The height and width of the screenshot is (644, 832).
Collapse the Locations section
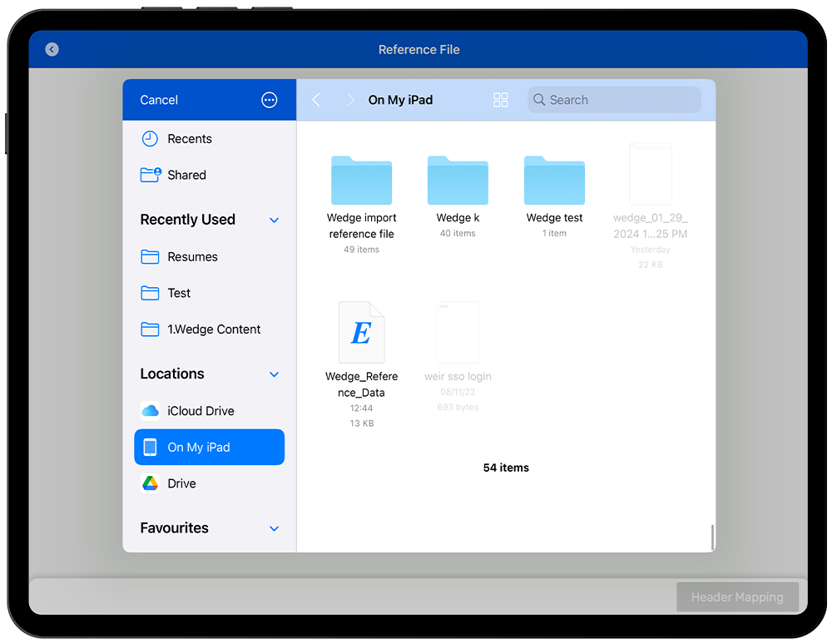[x=274, y=374]
